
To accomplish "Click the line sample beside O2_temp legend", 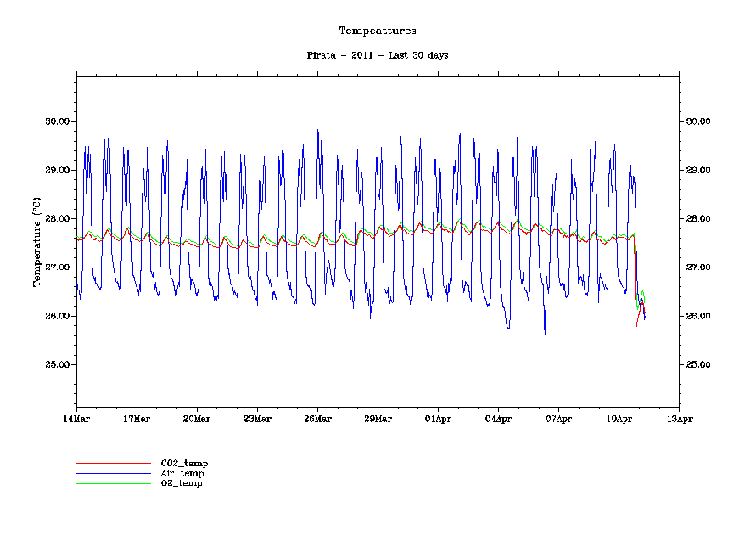I will click(113, 483).
